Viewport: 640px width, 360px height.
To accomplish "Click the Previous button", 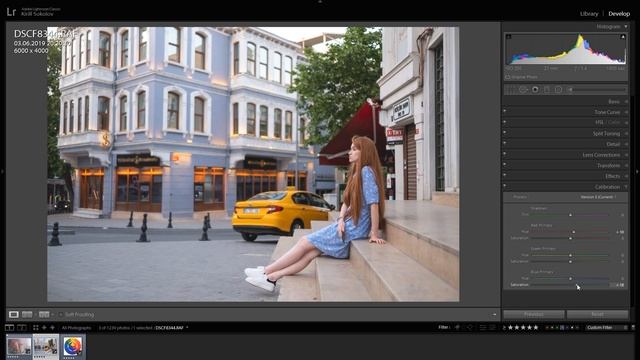I will tap(534, 314).
